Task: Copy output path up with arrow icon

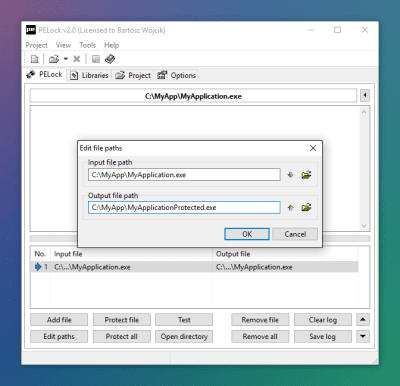Action: (x=290, y=207)
